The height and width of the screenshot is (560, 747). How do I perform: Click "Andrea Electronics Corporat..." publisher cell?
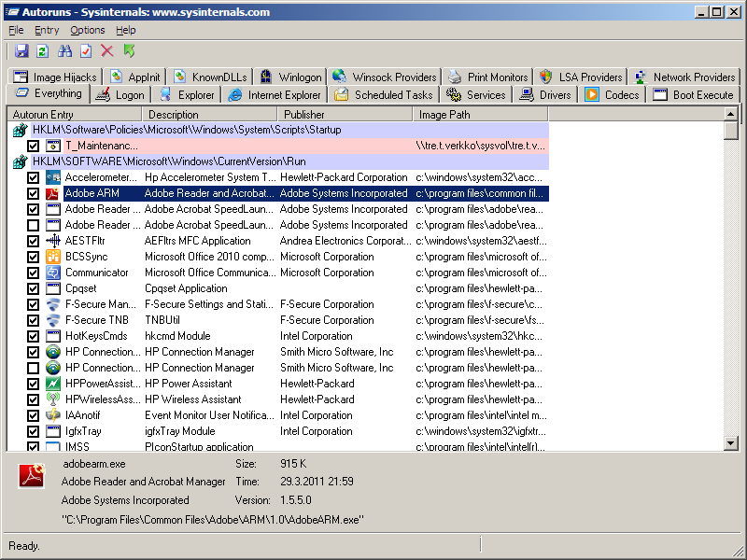pos(345,241)
